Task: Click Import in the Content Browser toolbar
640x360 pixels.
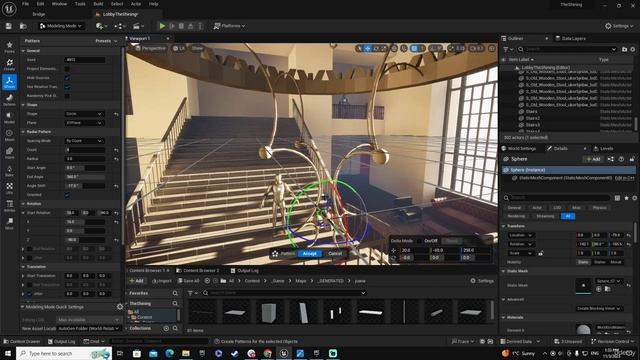Action: coord(162,281)
